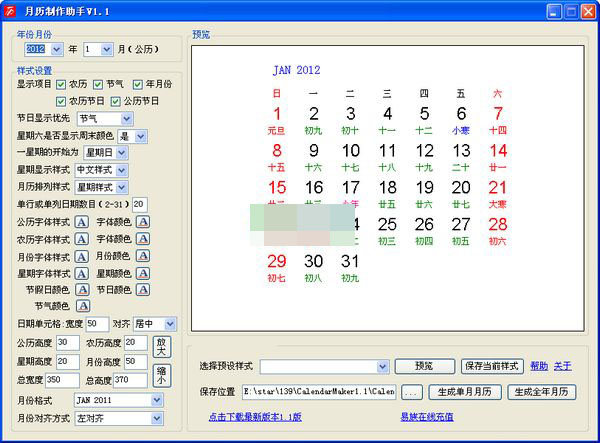Viewport: 600px width, 443px height.
Task: Open the 星期字体样式 font style picker
Action: tap(82, 273)
